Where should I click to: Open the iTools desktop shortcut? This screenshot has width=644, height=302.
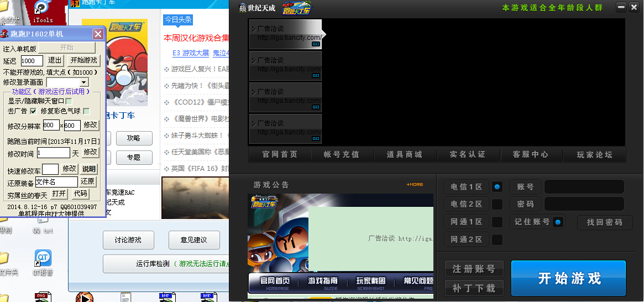(x=43, y=12)
